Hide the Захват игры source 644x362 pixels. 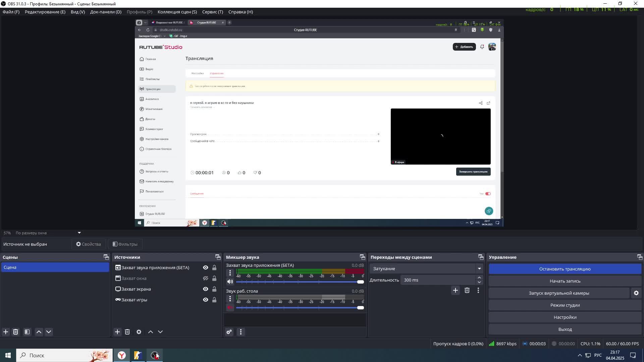click(x=206, y=300)
